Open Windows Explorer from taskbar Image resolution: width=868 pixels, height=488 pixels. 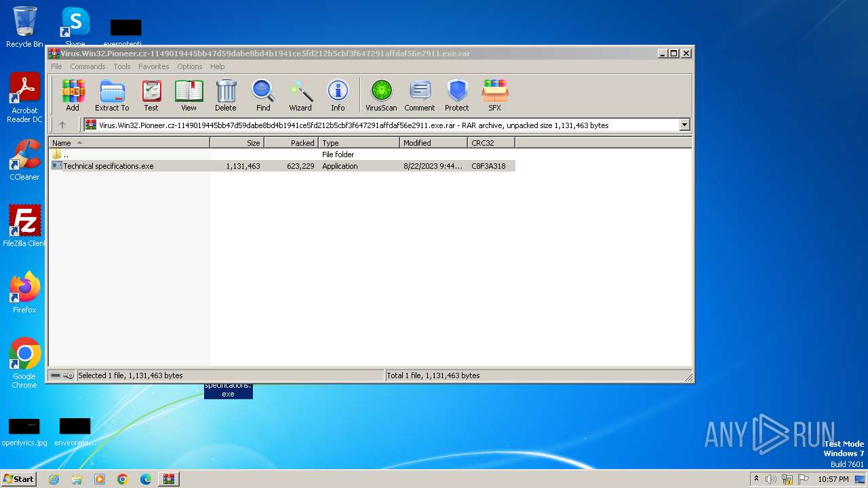click(77, 479)
